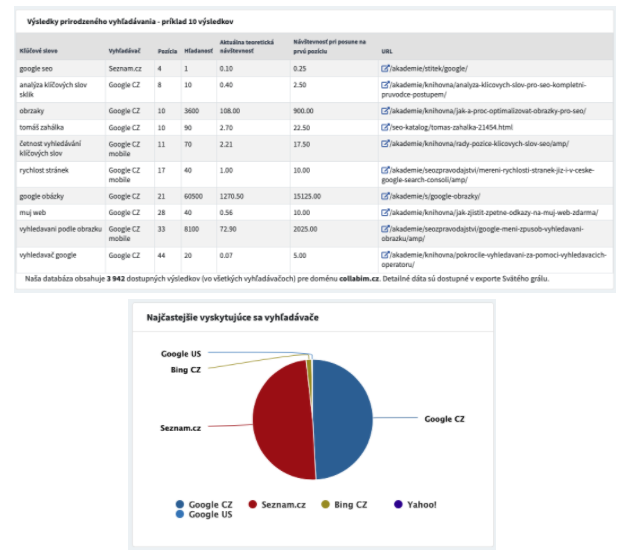The height and width of the screenshot is (560, 628).
Task: Sort by the Hľadanosť column header
Action: click(199, 51)
